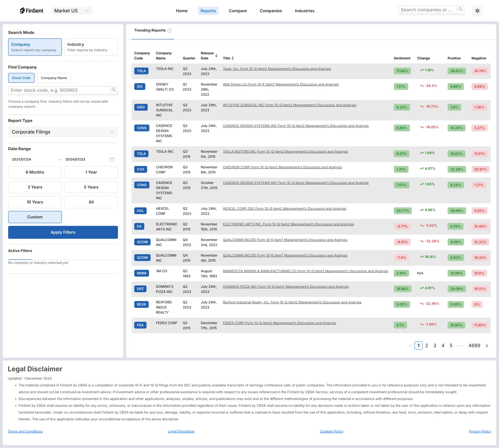This screenshot has height=448, width=499.
Task: Switch to Stock Code lookup
Action: 21,78
